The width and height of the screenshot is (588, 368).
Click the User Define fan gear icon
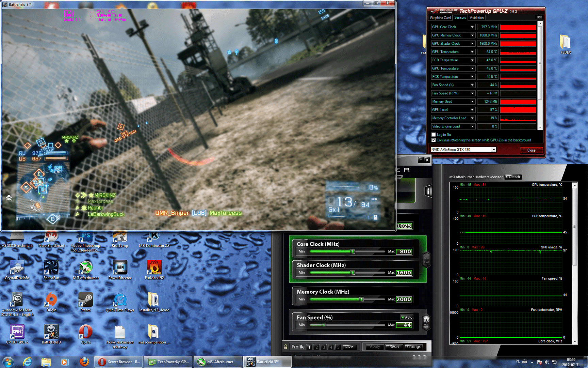(x=426, y=321)
